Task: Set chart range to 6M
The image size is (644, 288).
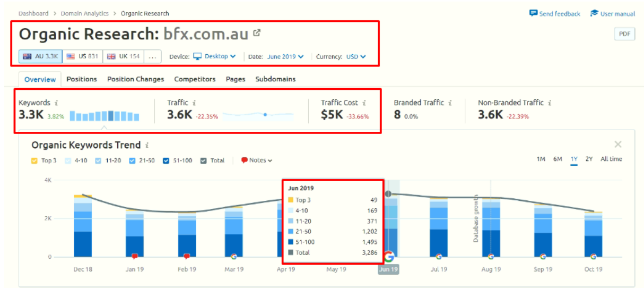Action: coord(558,159)
